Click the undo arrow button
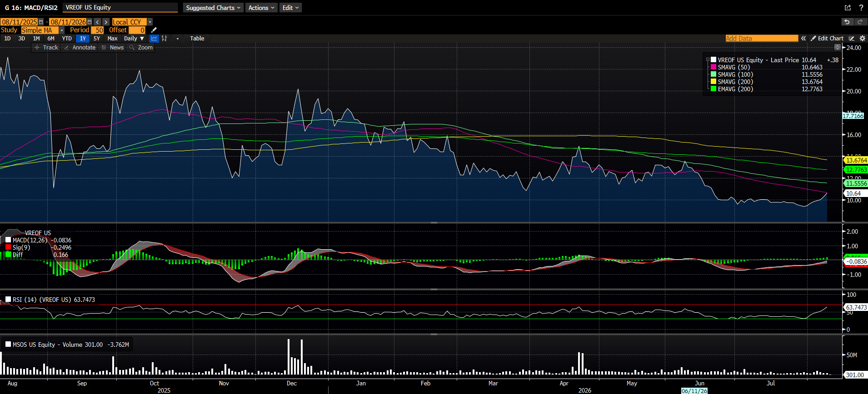 coord(847,22)
